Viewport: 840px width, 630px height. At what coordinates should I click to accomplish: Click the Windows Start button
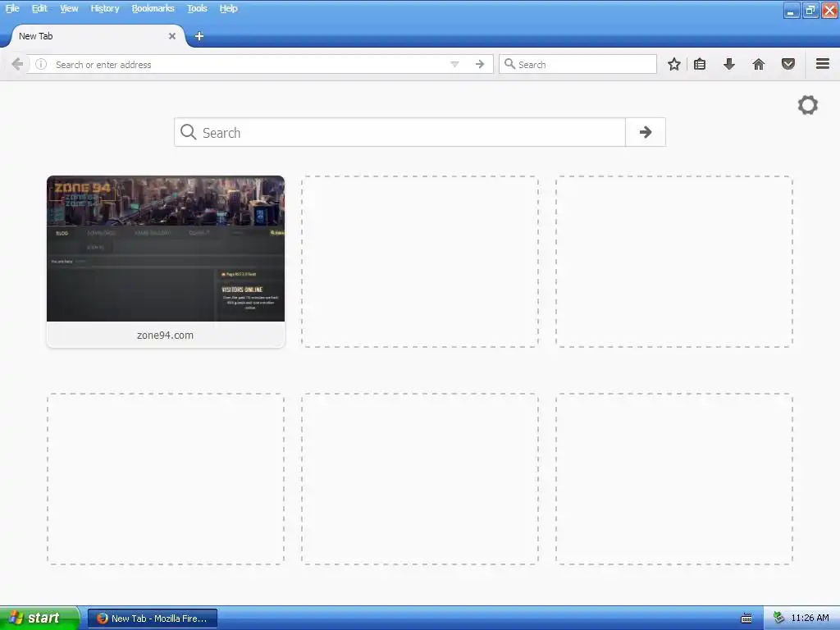pos(39,619)
